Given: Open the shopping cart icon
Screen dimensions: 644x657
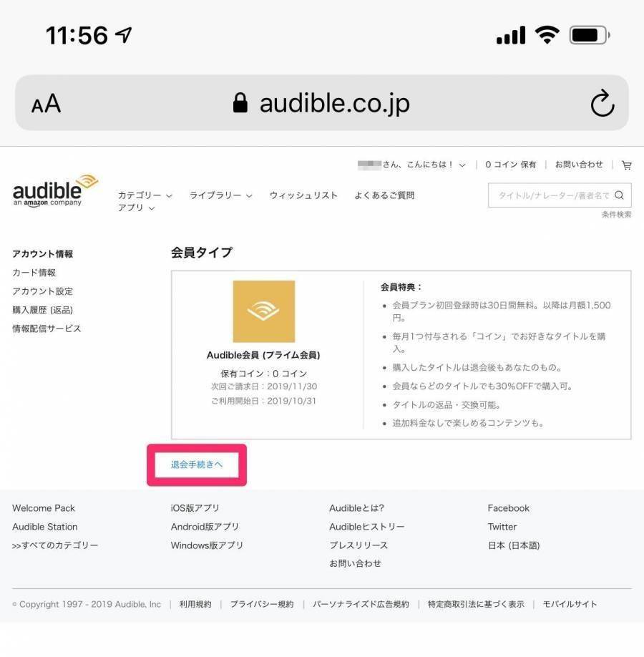Looking at the screenshot, I should coord(626,165).
